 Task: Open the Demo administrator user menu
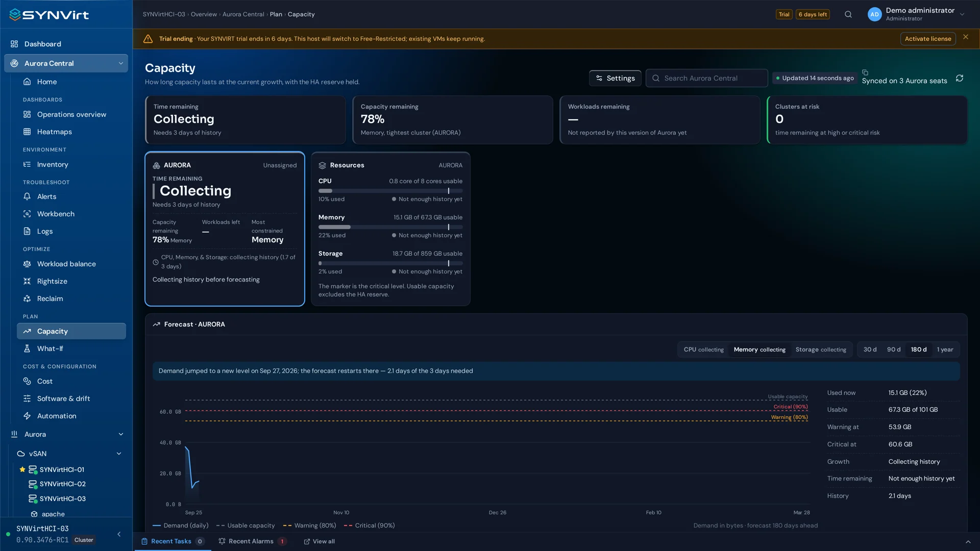pos(916,14)
